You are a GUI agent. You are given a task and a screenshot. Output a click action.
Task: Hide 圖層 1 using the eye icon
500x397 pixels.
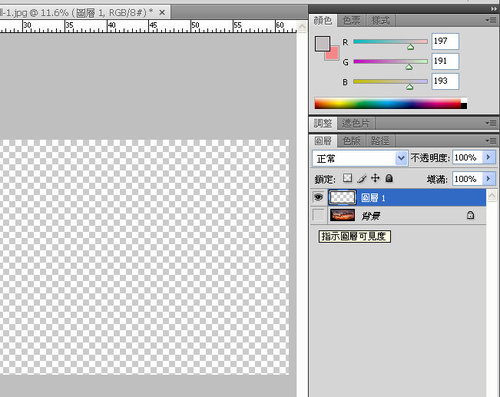[318, 197]
